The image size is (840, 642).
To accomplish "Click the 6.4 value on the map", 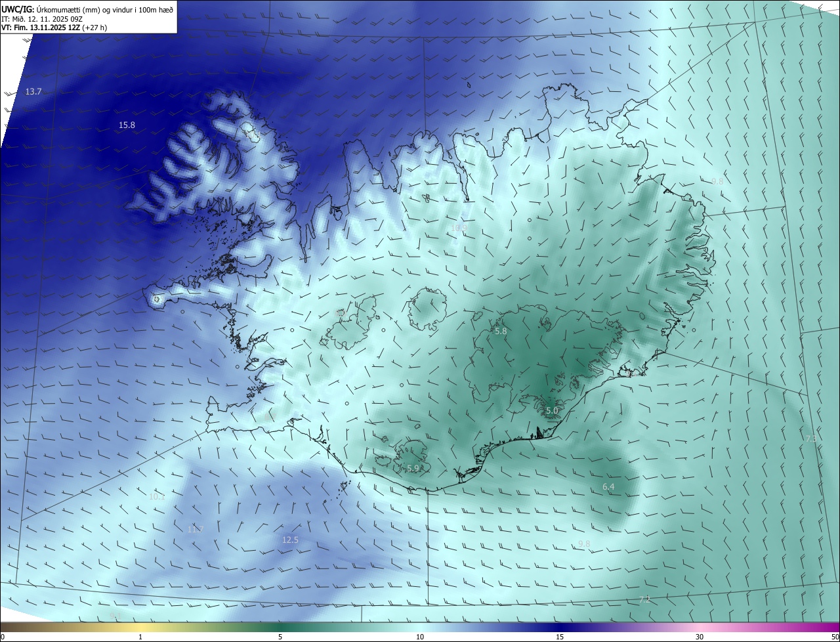I will point(608,486).
